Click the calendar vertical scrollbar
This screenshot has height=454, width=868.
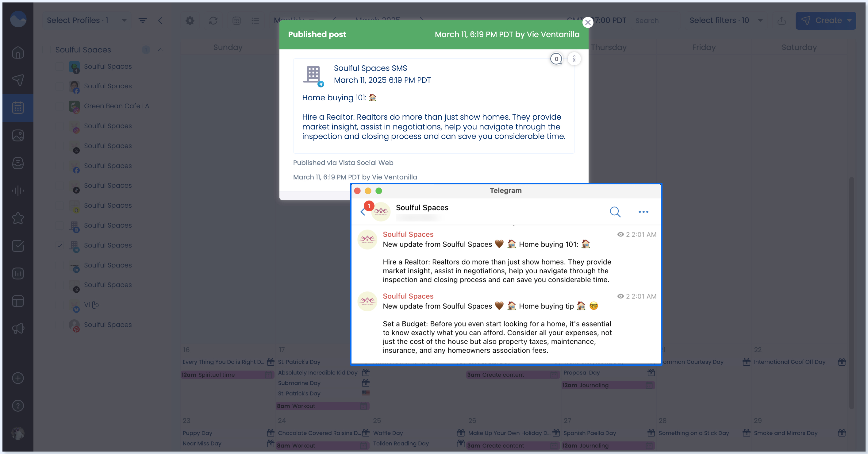tap(851, 293)
